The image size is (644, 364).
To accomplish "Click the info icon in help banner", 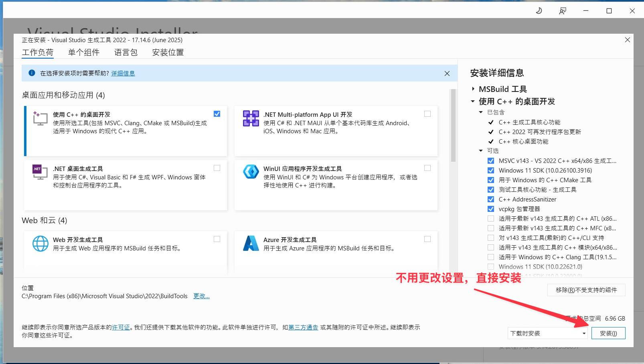I will [x=32, y=73].
